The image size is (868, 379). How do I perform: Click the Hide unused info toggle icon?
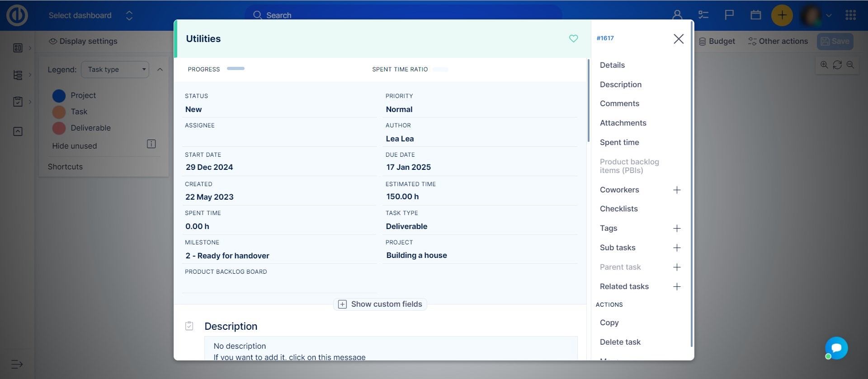point(151,144)
